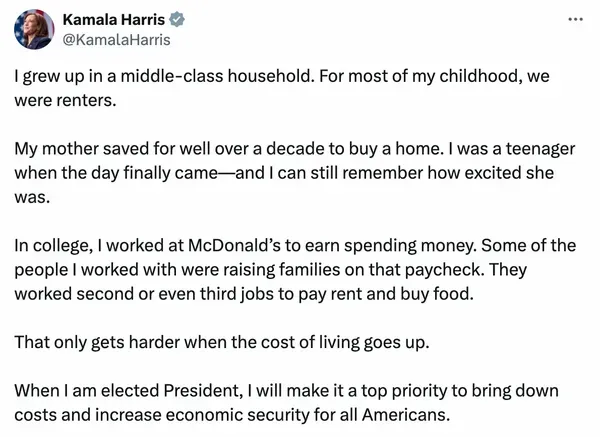Click the phrase "Some of the" after money
The height and width of the screenshot is (437, 600).
tap(528, 245)
